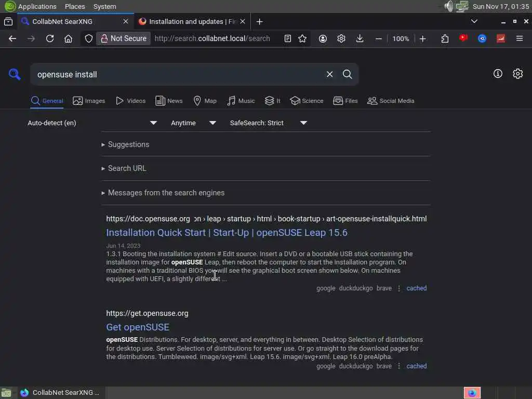Open the browser home page
The width and height of the screenshot is (532, 399).
coord(68,38)
